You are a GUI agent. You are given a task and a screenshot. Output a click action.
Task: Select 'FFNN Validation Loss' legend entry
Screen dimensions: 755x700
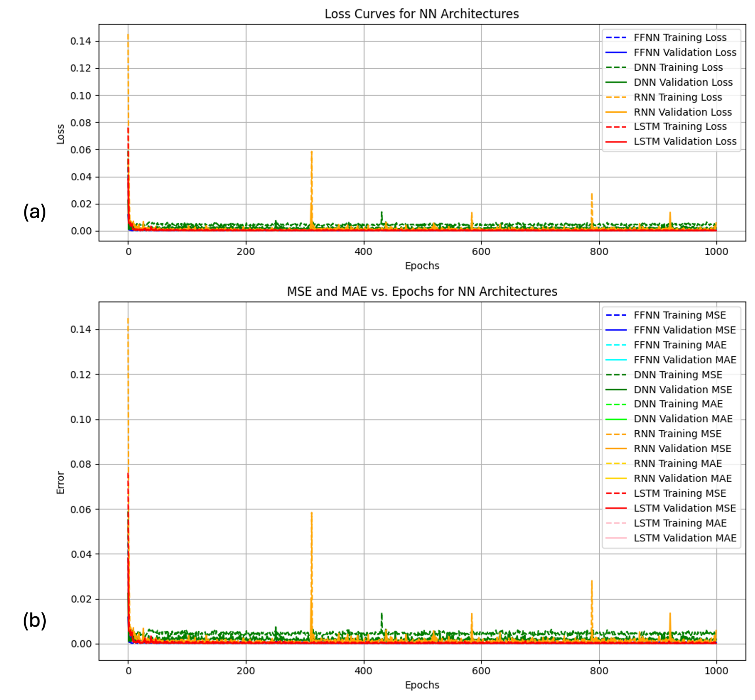click(671, 52)
